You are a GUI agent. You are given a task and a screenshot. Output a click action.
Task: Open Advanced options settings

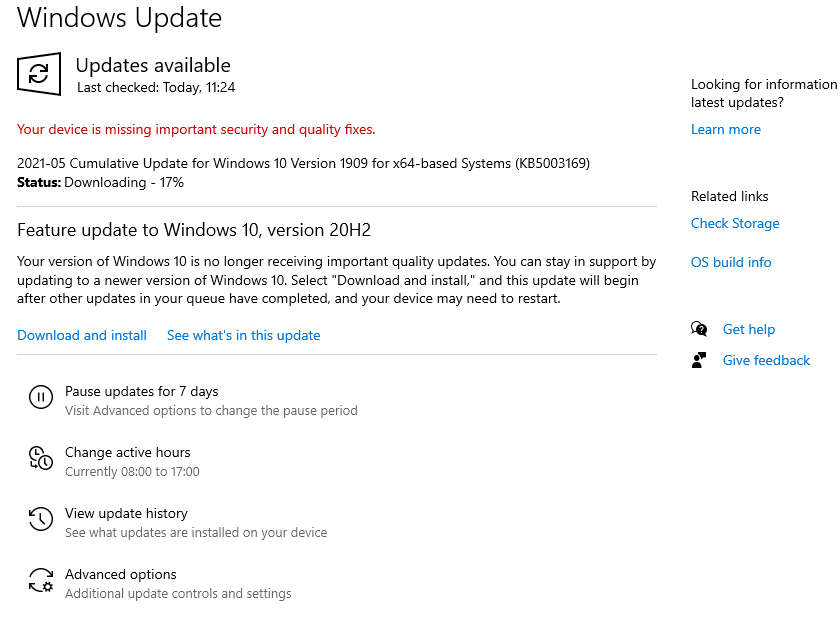point(120,574)
